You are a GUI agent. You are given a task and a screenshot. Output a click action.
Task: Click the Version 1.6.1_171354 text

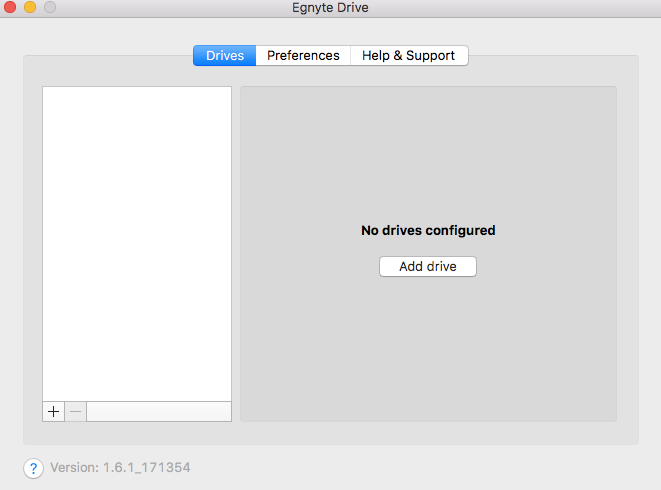pyautogui.click(x=120, y=467)
